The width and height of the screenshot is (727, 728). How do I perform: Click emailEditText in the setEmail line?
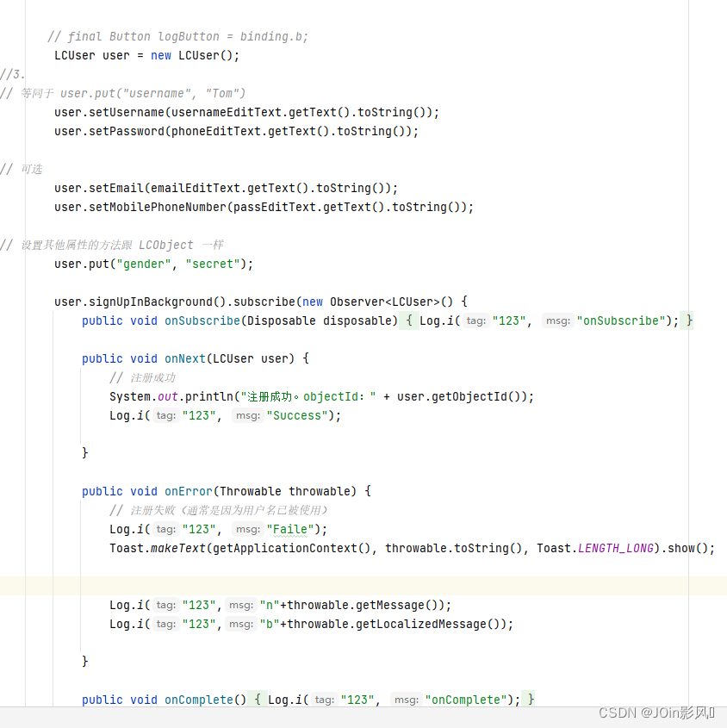(x=195, y=188)
